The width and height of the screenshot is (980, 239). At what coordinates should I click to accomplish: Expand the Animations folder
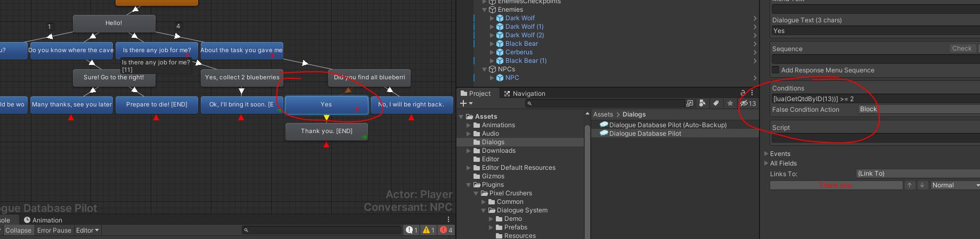469,125
